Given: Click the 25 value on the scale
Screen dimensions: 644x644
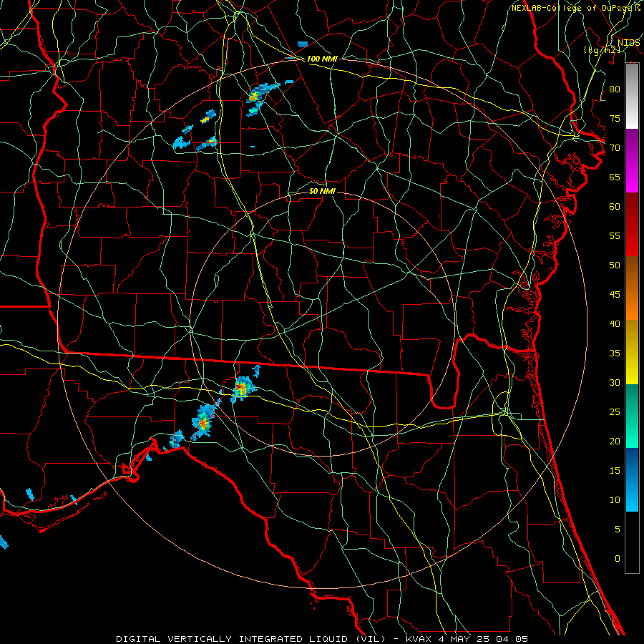Looking at the screenshot, I should click(615, 412).
